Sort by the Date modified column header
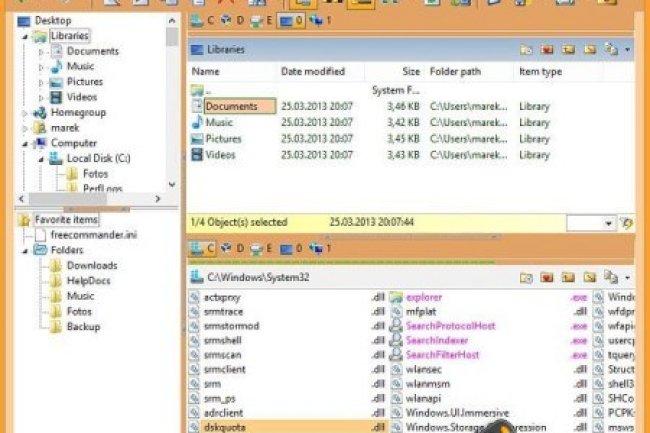650x433 pixels. click(x=312, y=72)
